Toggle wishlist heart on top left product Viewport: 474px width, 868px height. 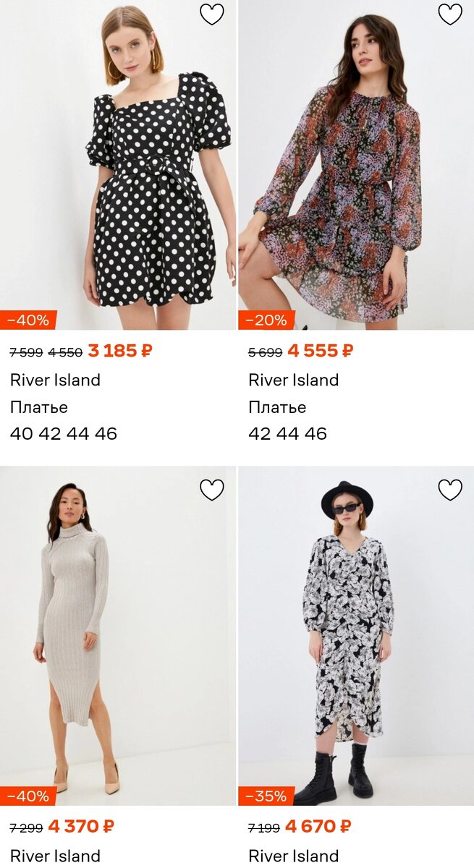[x=213, y=14]
